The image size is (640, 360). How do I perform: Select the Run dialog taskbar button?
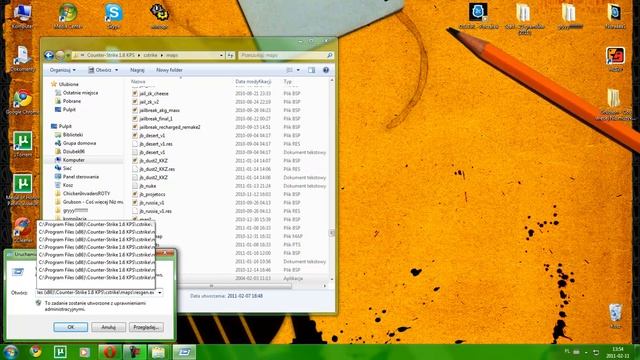tap(184, 352)
